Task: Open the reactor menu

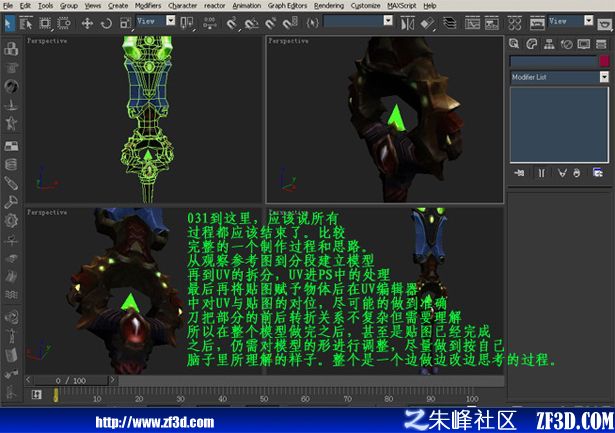Action: pos(215,6)
